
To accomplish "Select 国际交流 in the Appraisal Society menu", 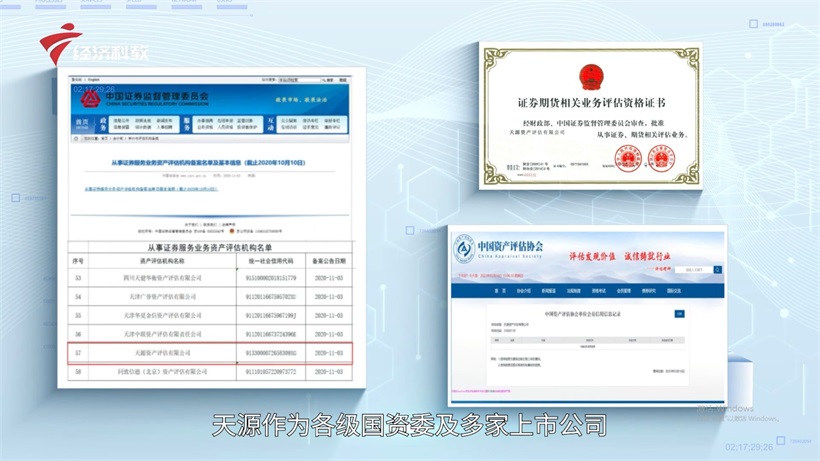I will pyautogui.click(x=674, y=291).
